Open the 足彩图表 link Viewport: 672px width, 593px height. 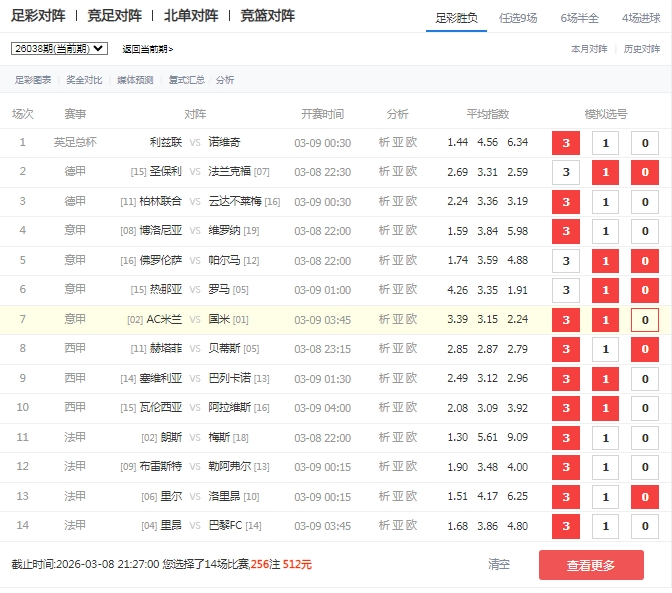pyautogui.click(x=33, y=80)
